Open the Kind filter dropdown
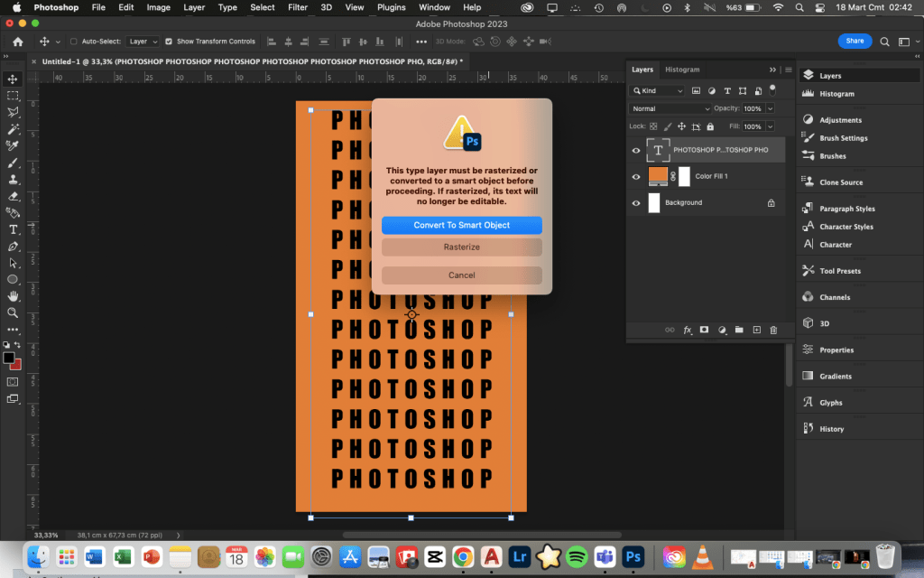 [x=658, y=91]
